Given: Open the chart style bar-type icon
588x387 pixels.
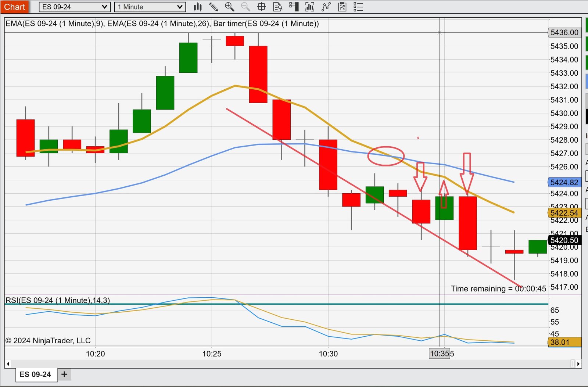Looking at the screenshot, I should (198, 7).
